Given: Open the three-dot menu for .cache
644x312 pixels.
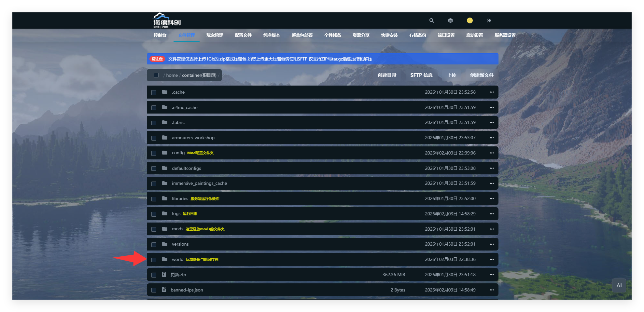Looking at the screenshot, I should tap(492, 92).
